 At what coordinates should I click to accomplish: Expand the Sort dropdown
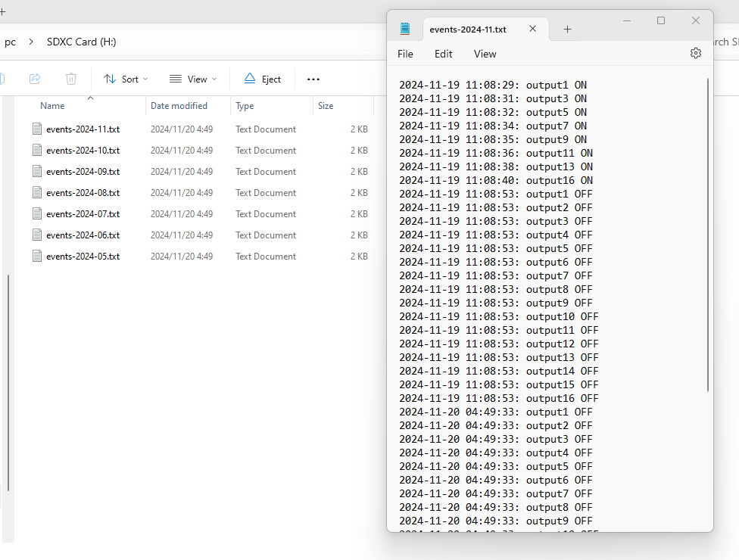pos(126,79)
